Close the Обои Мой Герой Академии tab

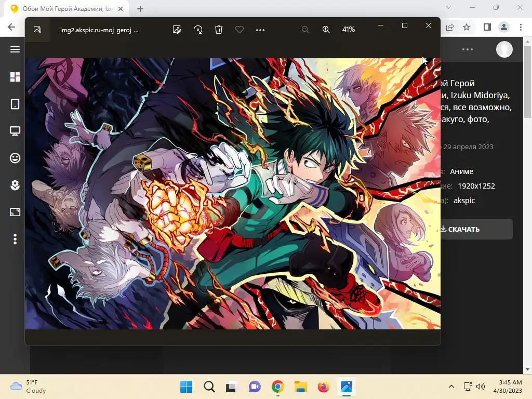pos(121,9)
